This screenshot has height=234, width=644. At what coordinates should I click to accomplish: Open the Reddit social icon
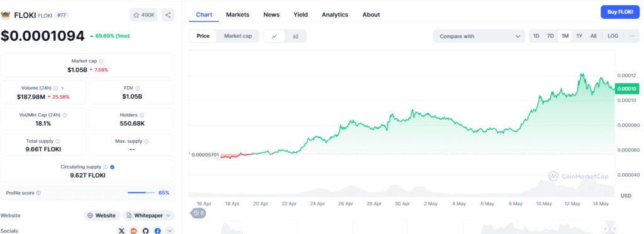click(x=133, y=231)
